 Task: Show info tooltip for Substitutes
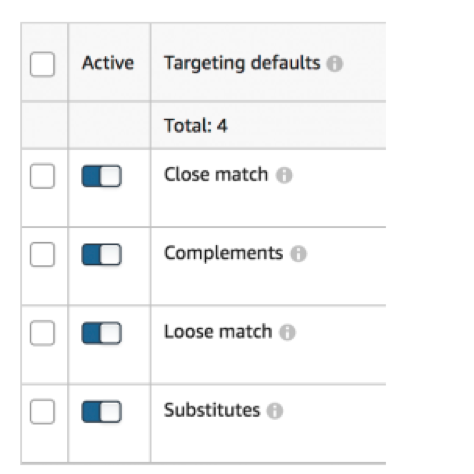[x=275, y=411]
